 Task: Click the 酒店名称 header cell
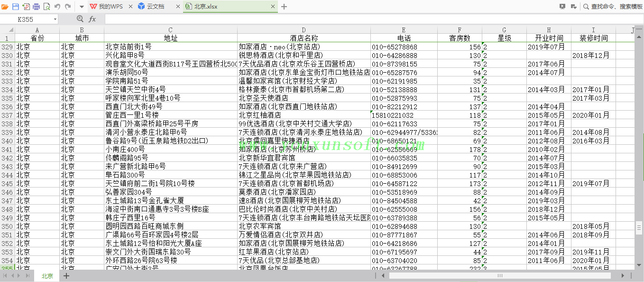point(304,38)
